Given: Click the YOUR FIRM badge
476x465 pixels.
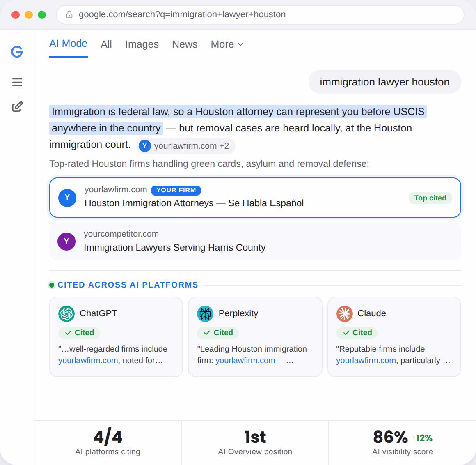Looking at the screenshot, I should [176, 190].
